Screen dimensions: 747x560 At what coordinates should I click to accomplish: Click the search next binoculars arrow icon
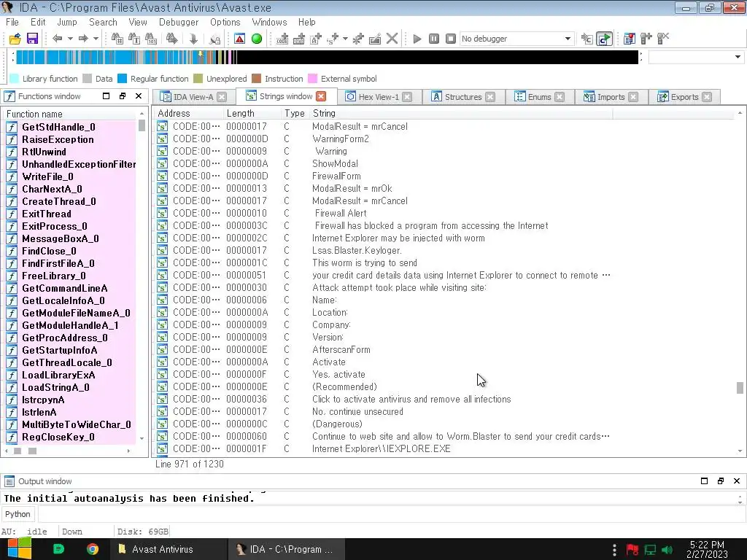tap(172, 39)
